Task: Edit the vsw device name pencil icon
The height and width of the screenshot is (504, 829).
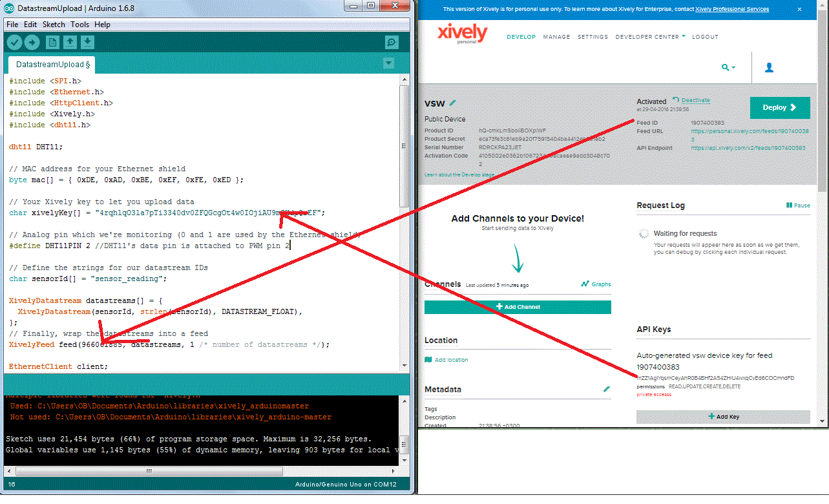Action: tap(453, 103)
